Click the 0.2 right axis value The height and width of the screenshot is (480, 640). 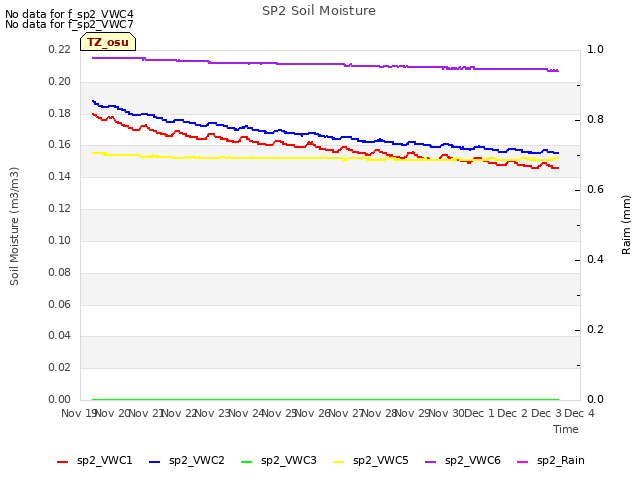click(596, 329)
